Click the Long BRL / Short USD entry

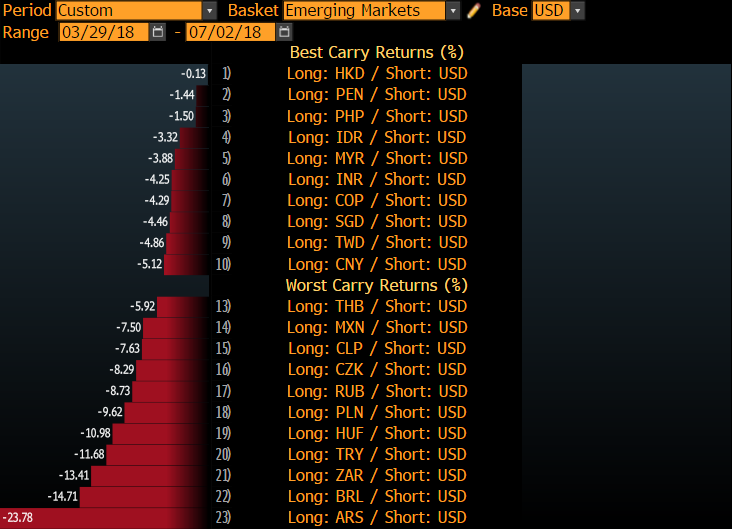376,496
